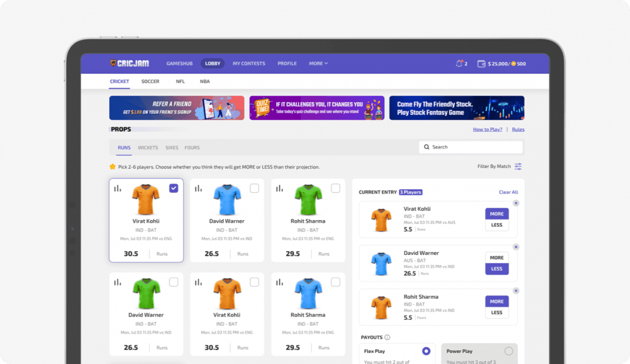Click the notification count '2'
The height and width of the screenshot is (364, 630).
[466, 64]
